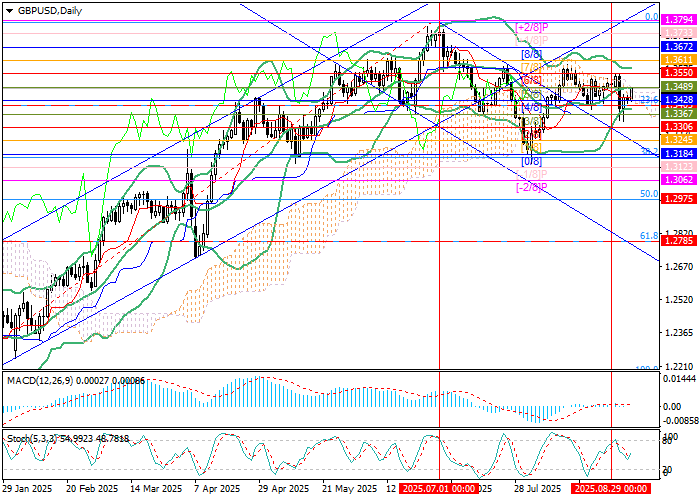The width and height of the screenshot is (700, 500).
Task: Select the 1.3184 blue price label
Action: (x=679, y=154)
